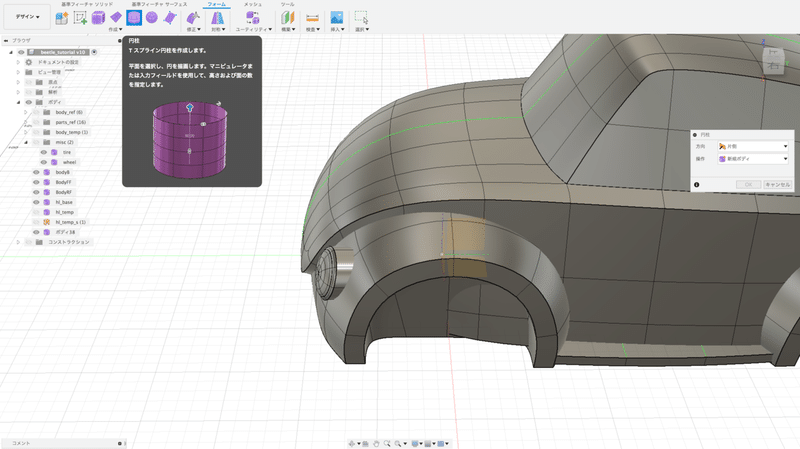Click the T-spline plane tool icon
Viewport: 800px width, 449px height.
[116, 17]
